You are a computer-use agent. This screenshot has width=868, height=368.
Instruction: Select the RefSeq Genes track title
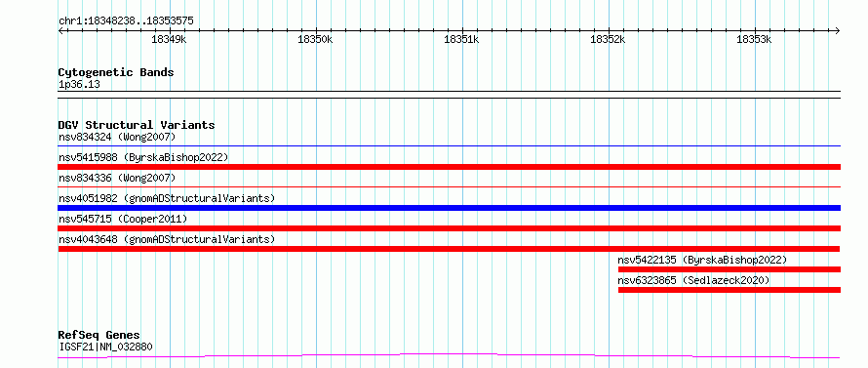pyautogui.click(x=99, y=336)
